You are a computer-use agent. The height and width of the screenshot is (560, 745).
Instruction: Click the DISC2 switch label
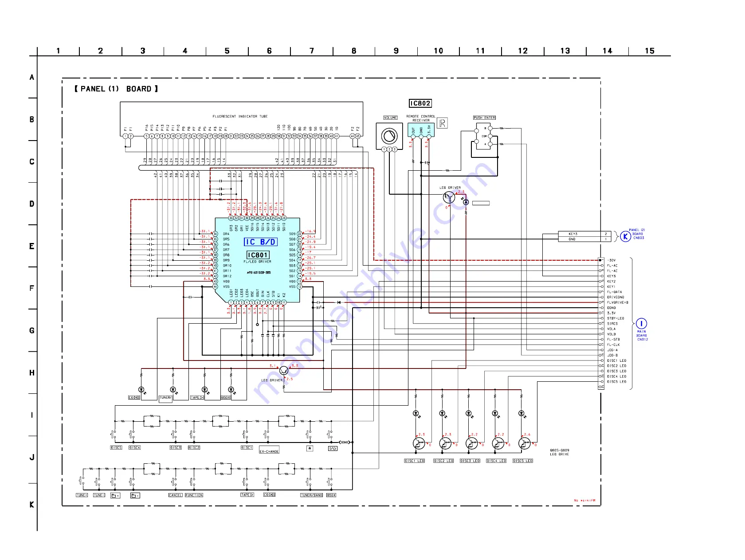[194, 448]
